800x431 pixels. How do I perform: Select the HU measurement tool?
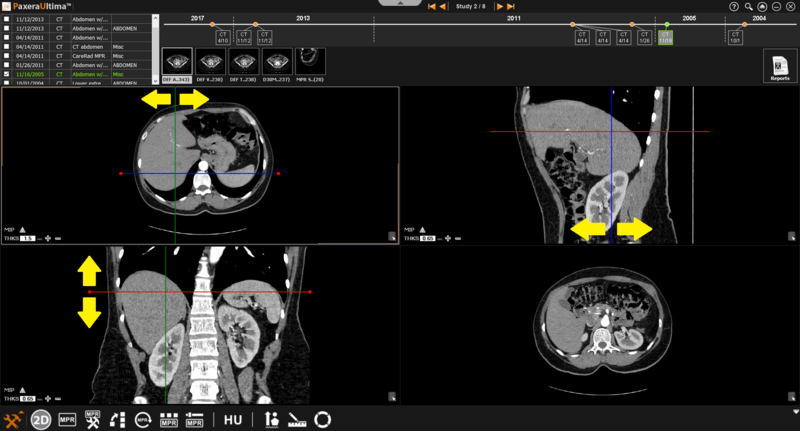233,420
